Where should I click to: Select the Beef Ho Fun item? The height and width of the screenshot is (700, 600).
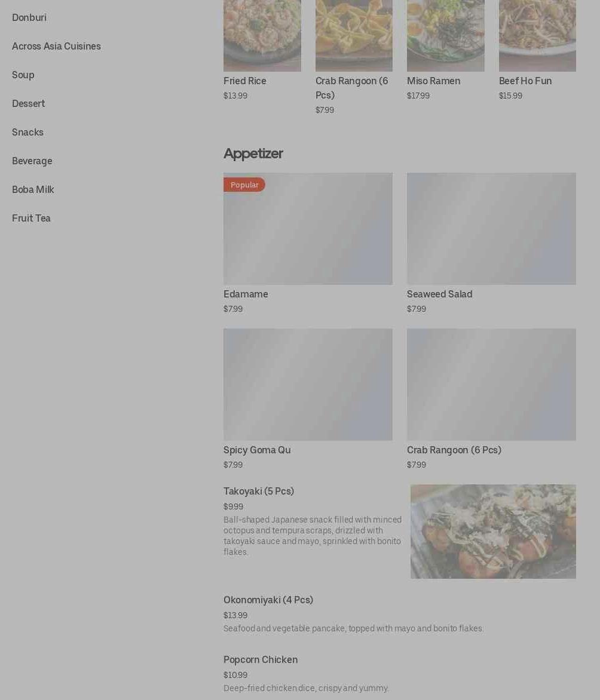point(537,50)
